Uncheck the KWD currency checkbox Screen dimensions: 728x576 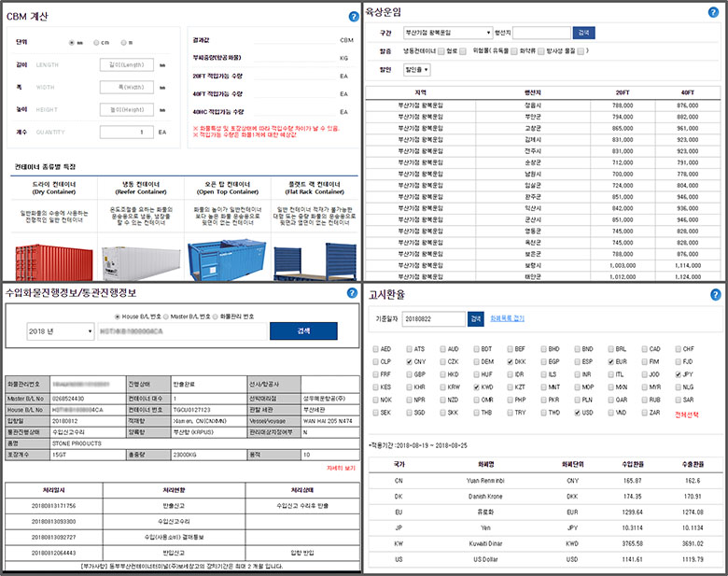[476, 386]
